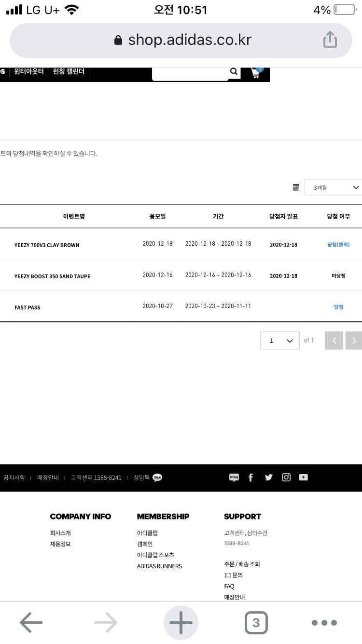Click 미당첨 status for YEEZY BOOST 350
Screen dimensions: 362x644
click(x=338, y=276)
